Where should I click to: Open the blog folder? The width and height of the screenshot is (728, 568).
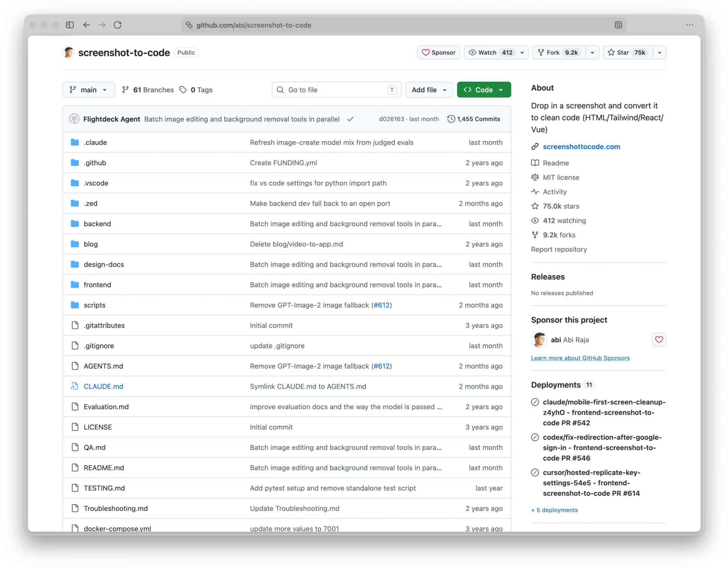click(x=91, y=244)
